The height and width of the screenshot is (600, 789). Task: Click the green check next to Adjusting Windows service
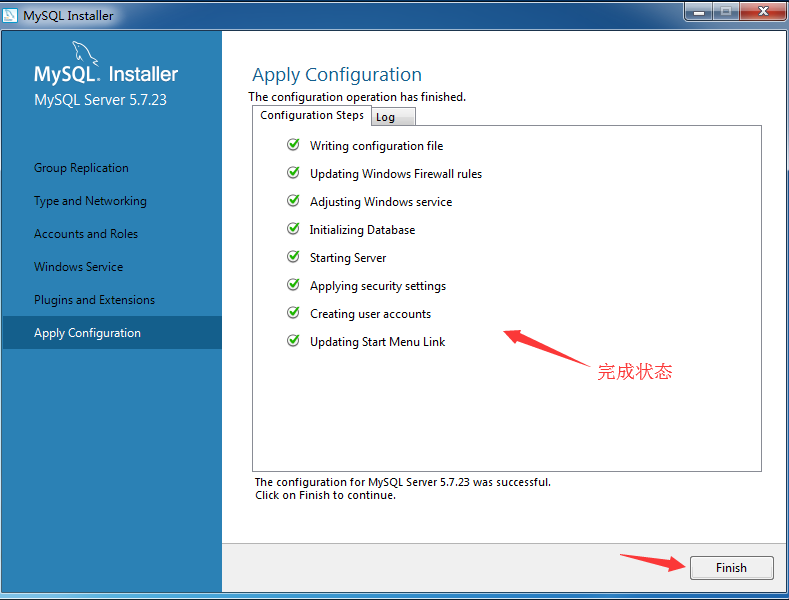pyautogui.click(x=293, y=201)
